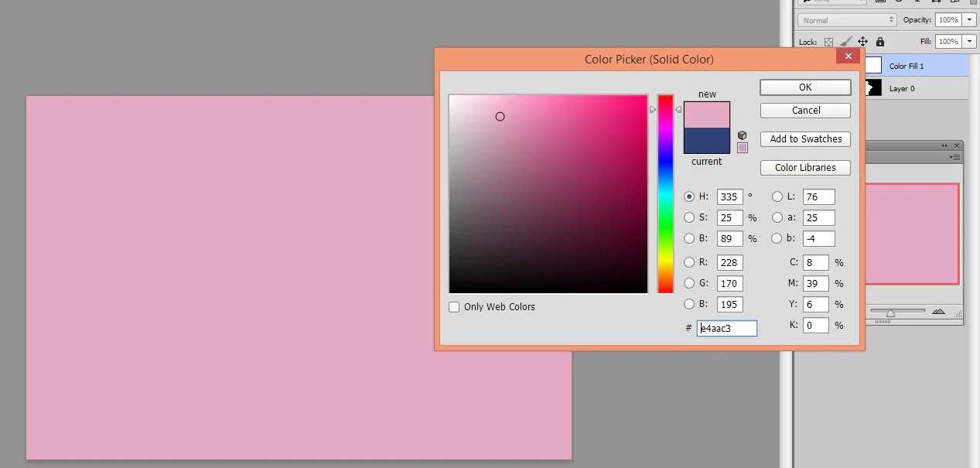Screen dimensions: 980x468
Task: Open the Navigator panel flyout menu
Action: tap(956, 157)
